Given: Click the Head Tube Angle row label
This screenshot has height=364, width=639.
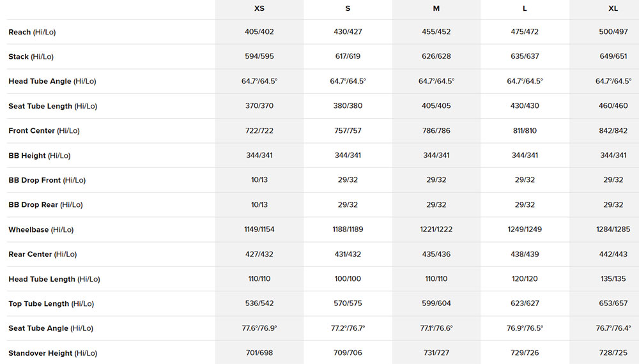Looking at the screenshot, I should (52, 82).
